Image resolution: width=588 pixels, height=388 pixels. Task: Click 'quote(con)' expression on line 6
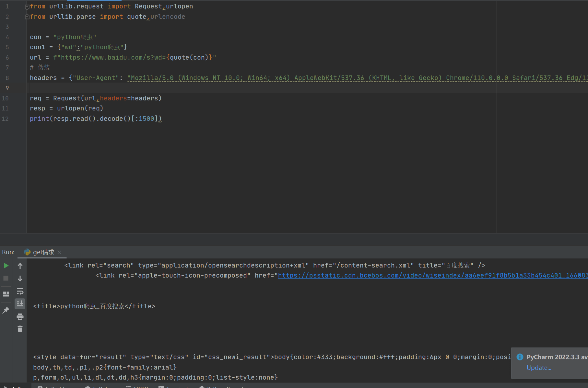[x=189, y=57]
